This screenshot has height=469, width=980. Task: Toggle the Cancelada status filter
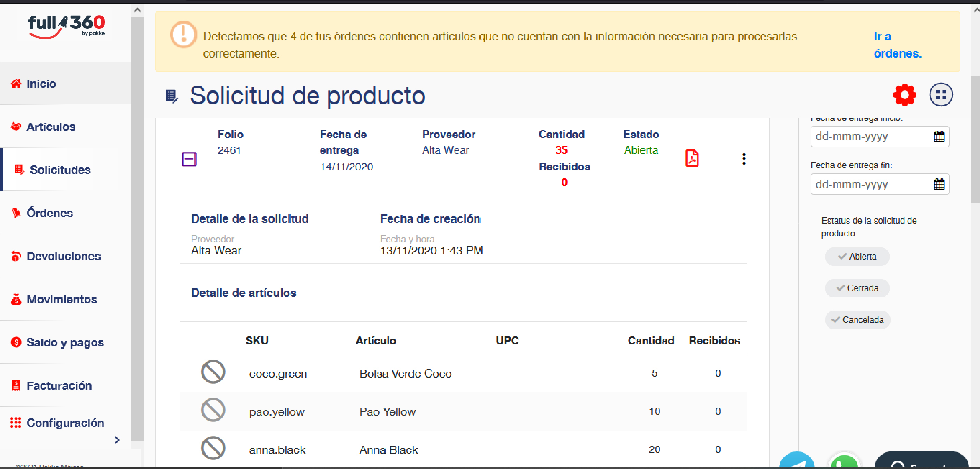tap(857, 320)
